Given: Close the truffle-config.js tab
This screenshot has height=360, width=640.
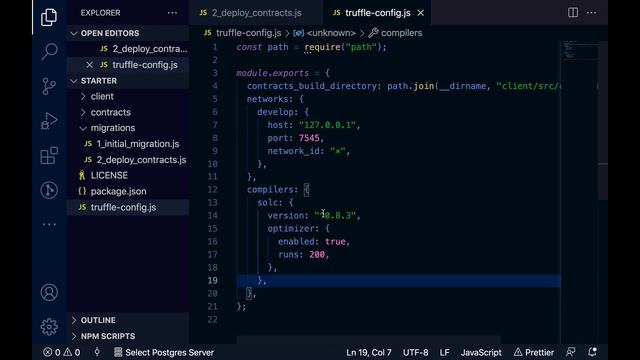Looking at the screenshot, I should pyautogui.click(x=420, y=13).
